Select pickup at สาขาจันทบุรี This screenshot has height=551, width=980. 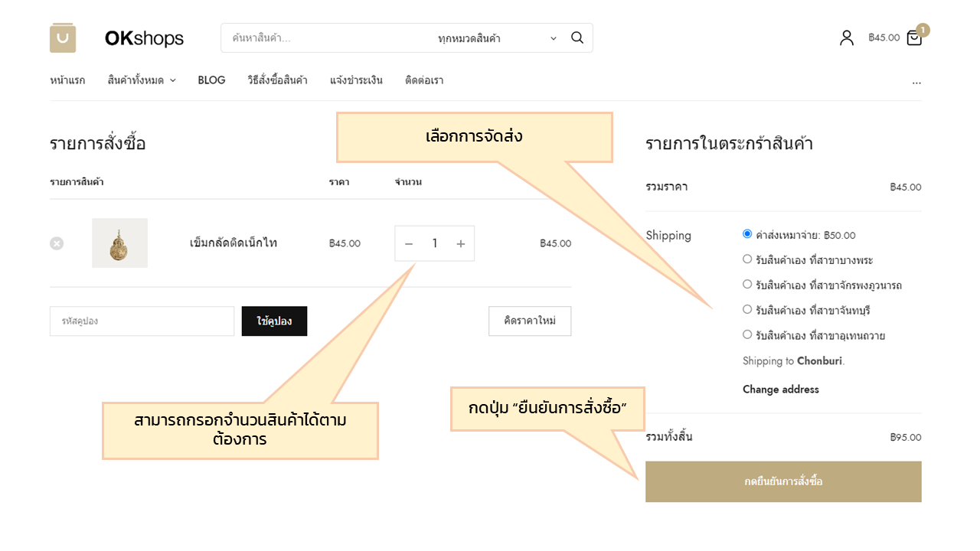pyautogui.click(x=747, y=310)
